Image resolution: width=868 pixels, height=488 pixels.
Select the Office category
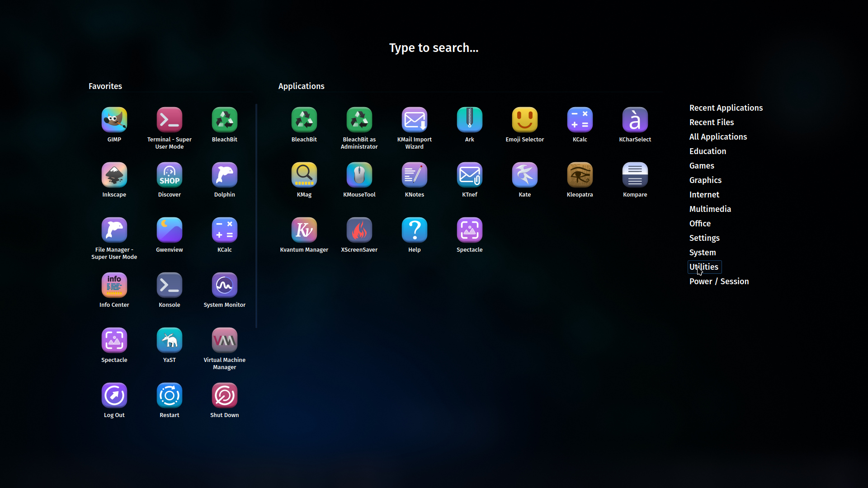click(700, 224)
